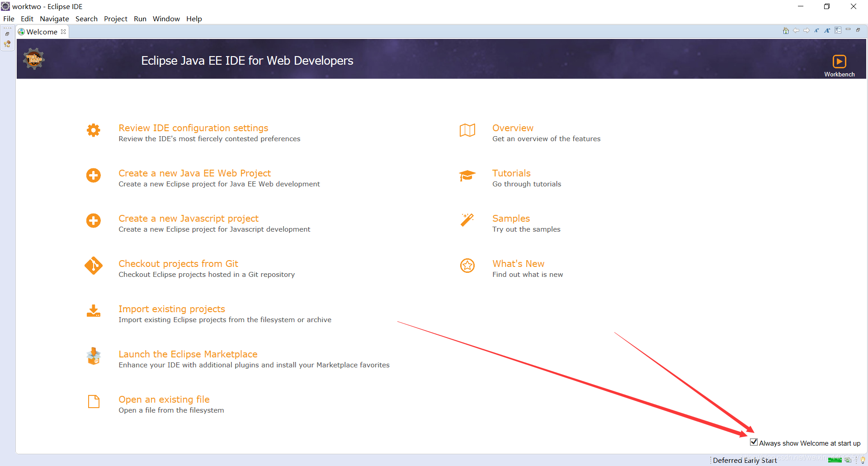The height and width of the screenshot is (466, 868).
Task: Click the plus icon for Java EE Web Project
Action: pyautogui.click(x=94, y=176)
